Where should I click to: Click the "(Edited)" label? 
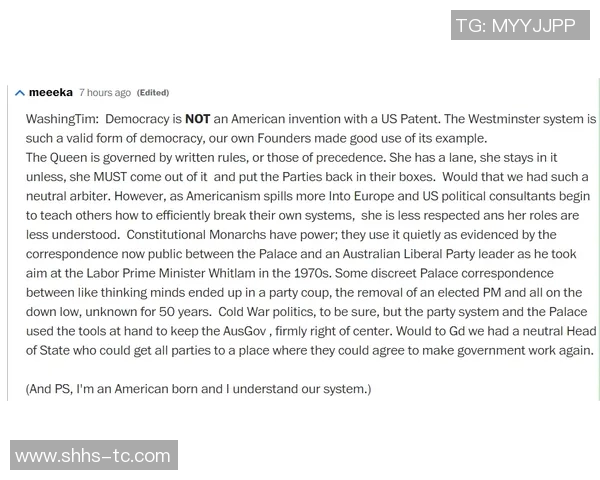[153, 93]
